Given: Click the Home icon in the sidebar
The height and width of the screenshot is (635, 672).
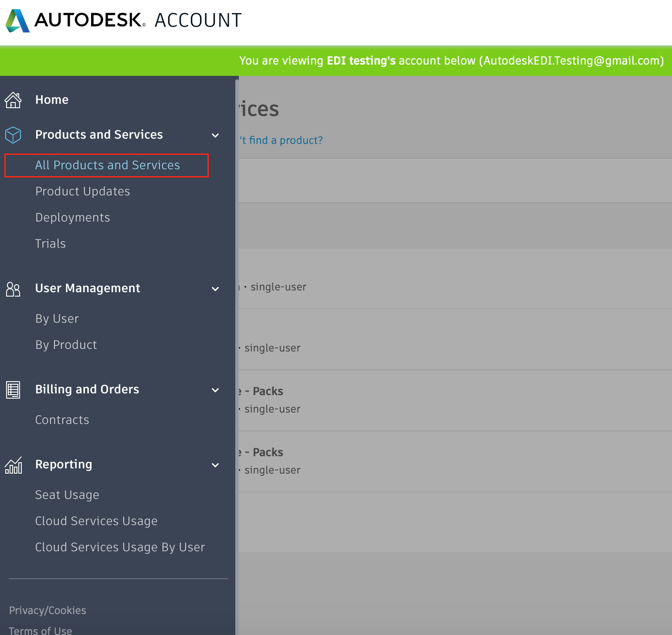Looking at the screenshot, I should [13, 100].
